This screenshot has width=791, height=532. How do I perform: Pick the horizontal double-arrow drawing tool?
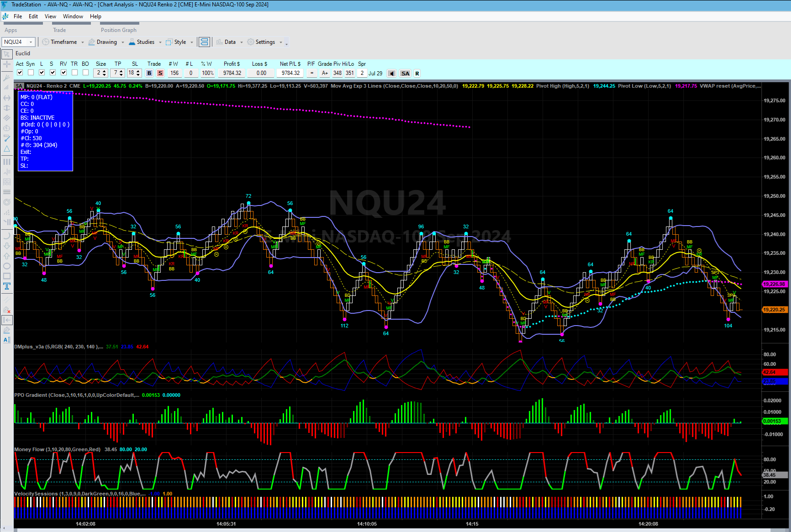coord(7,98)
